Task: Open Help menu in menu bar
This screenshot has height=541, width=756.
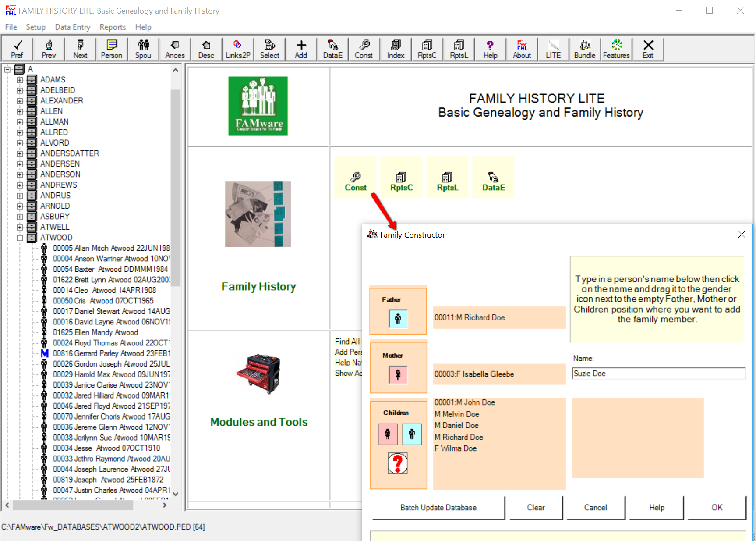Action: 143,27
